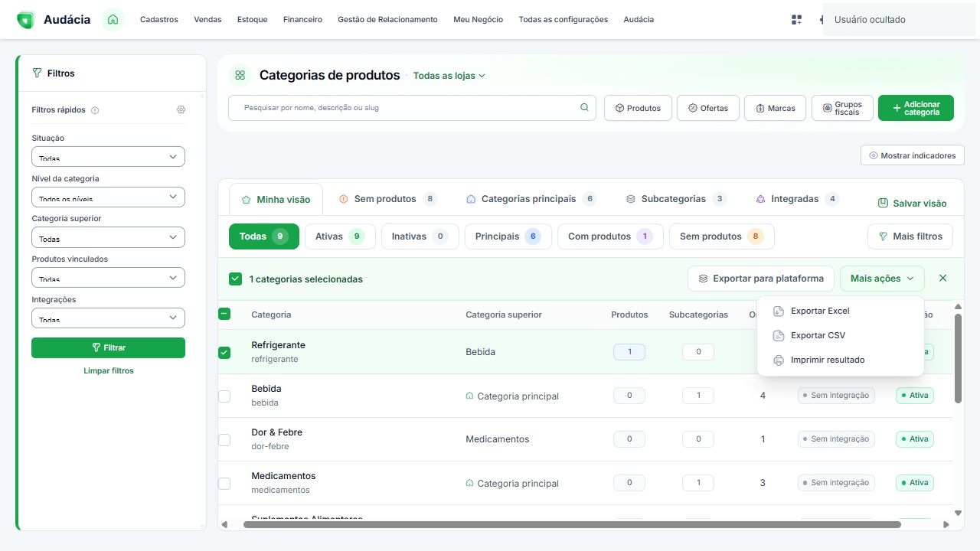980x551 pixels.
Task: Click the categories grid icon beside page title
Action: pyautogui.click(x=240, y=75)
